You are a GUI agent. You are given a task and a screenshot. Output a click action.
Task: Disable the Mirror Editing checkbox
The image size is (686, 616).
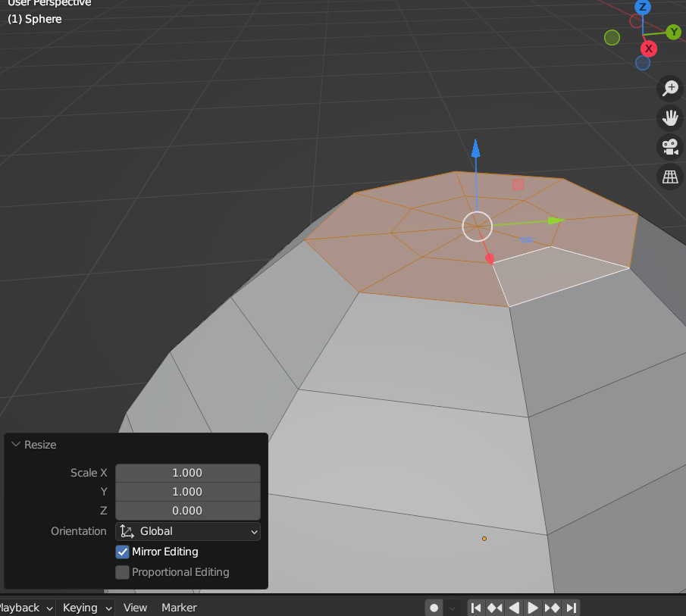click(x=123, y=552)
